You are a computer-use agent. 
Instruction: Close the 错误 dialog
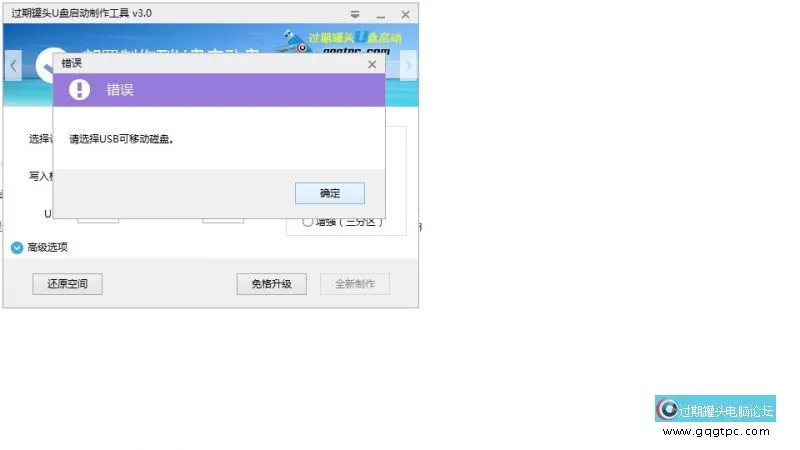tap(372, 64)
